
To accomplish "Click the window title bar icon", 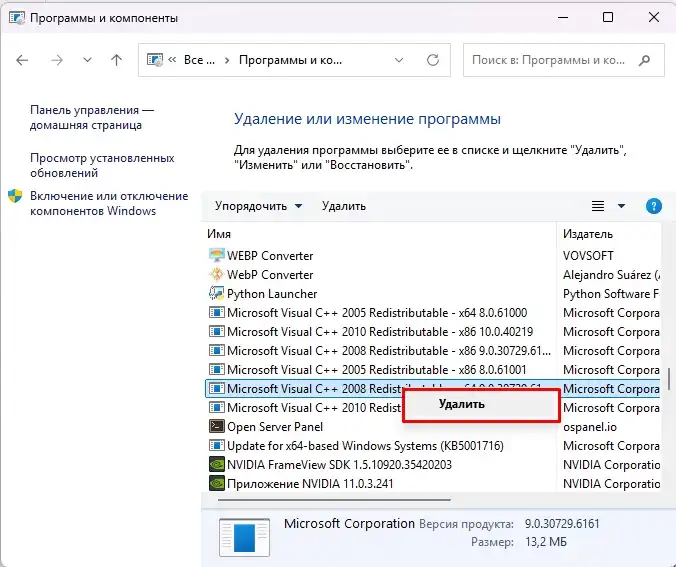I will [x=17, y=18].
